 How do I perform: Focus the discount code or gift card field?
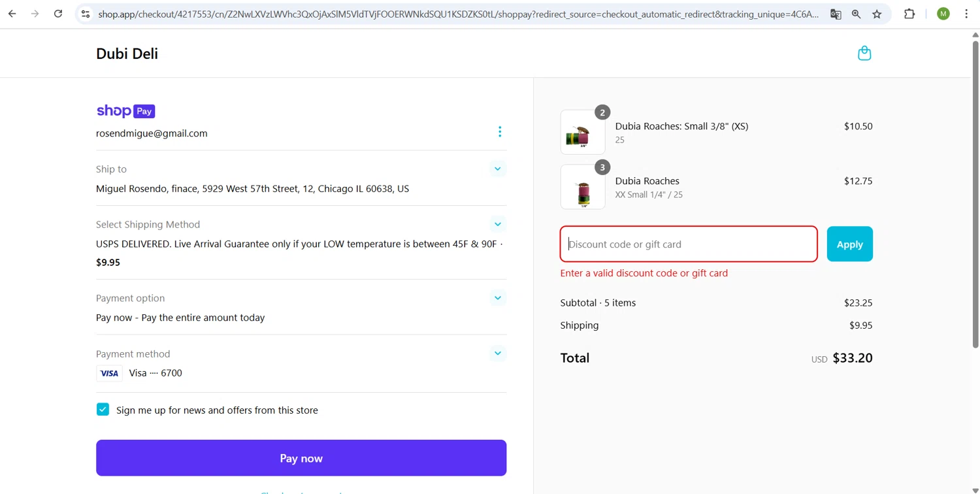689,244
